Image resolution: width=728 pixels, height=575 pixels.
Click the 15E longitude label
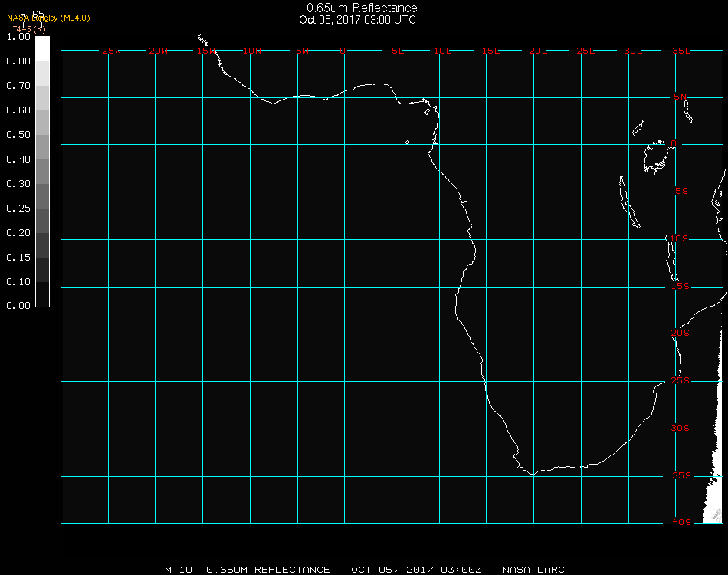click(x=490, y=51)
